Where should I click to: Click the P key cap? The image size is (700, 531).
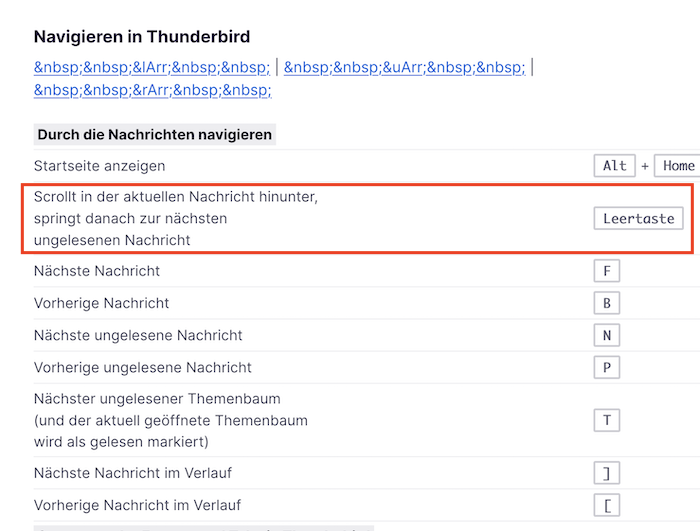click(x=606, y=367)
